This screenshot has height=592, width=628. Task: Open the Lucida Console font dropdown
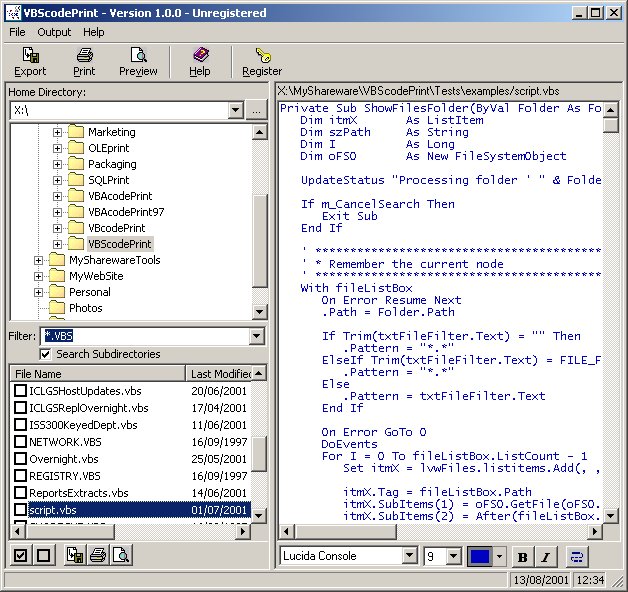409,556
